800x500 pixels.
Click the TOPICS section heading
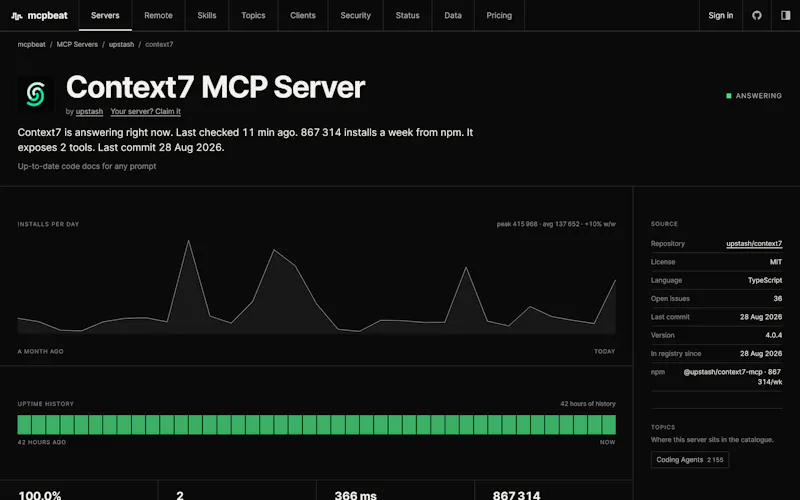(663, 427)
